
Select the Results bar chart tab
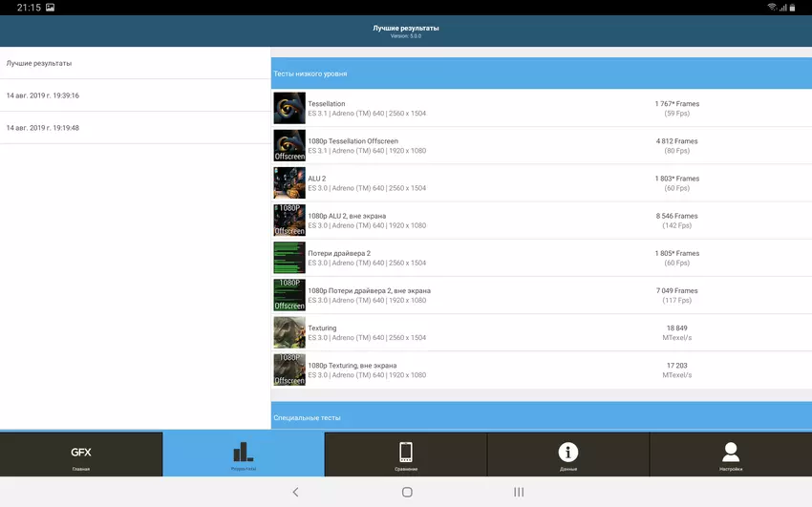(243, 454)
